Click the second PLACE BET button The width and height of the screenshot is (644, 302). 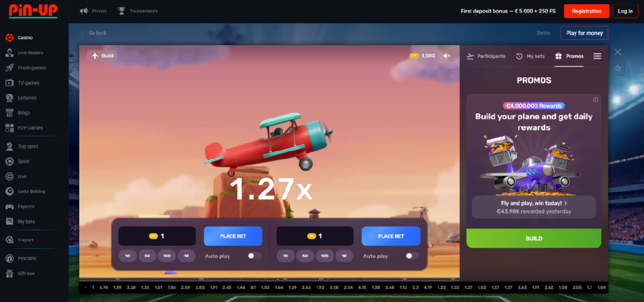tap(391, 236)
